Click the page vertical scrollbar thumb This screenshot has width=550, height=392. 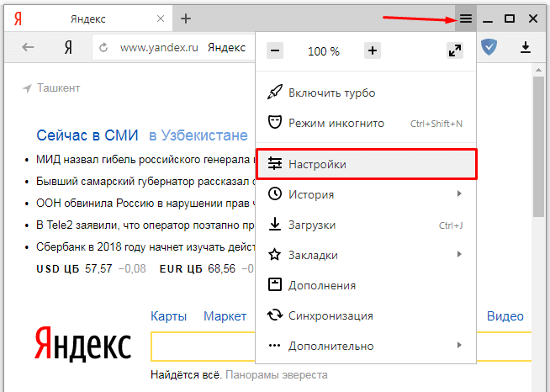(538, 146)
